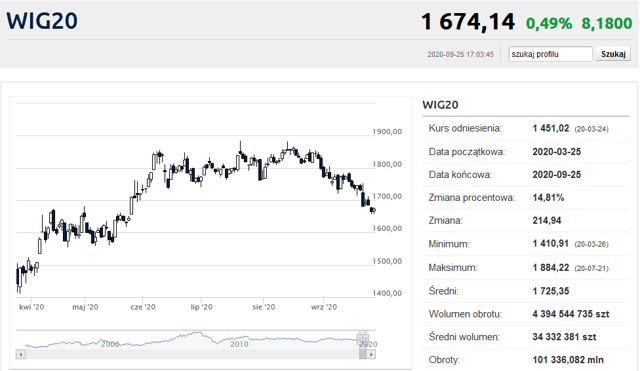The image size is (640, 371).
Task: Click the 'cze '20' label on chart axis
Action: 143,307
